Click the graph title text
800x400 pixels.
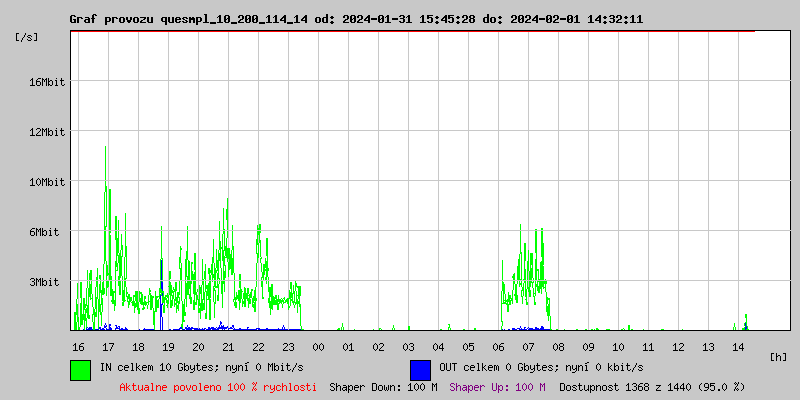click(x=356, y=19)
